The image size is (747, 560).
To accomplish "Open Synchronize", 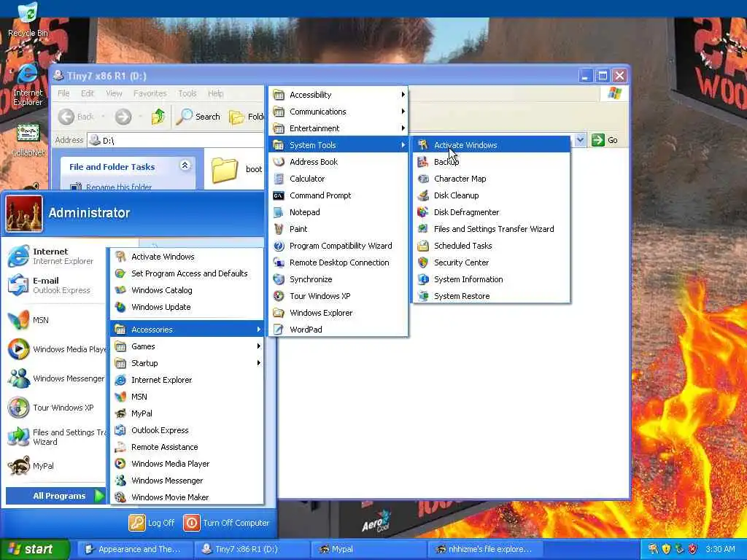I will click(x=338, y=279).
